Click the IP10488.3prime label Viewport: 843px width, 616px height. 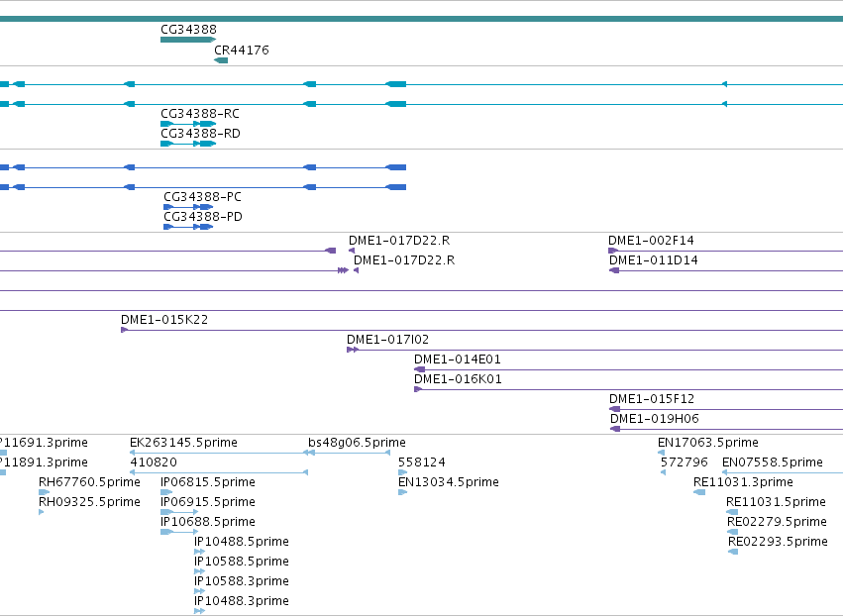(242, 601)
